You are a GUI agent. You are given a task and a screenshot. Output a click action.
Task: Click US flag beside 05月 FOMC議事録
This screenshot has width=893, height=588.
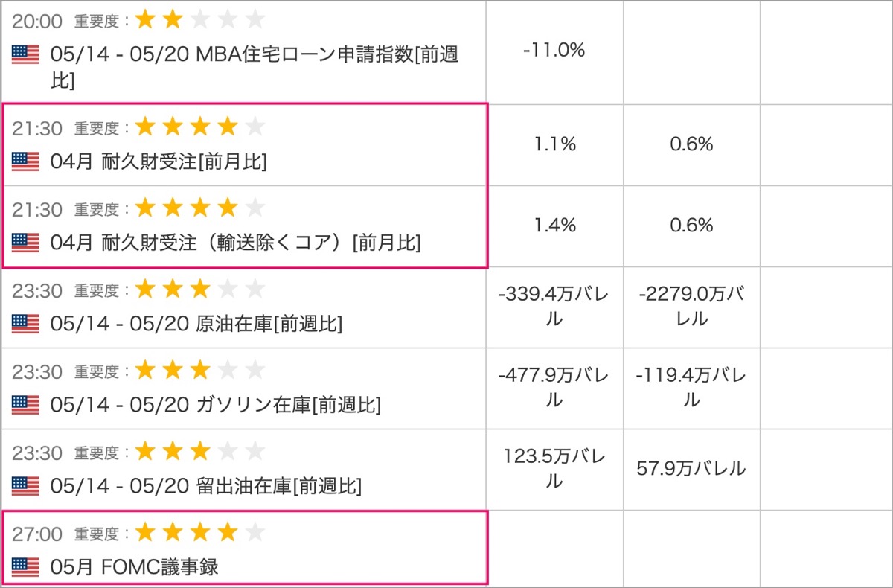25,567
